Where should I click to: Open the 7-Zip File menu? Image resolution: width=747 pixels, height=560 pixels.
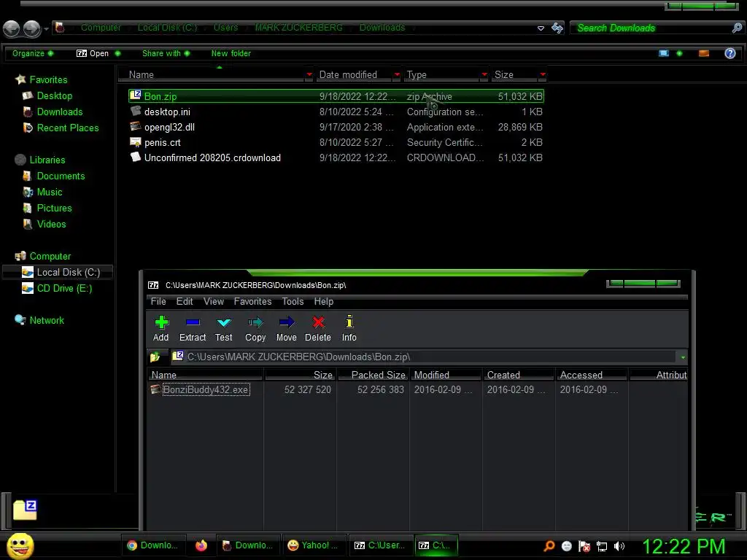pyautogui.click(x=158, y=301)
